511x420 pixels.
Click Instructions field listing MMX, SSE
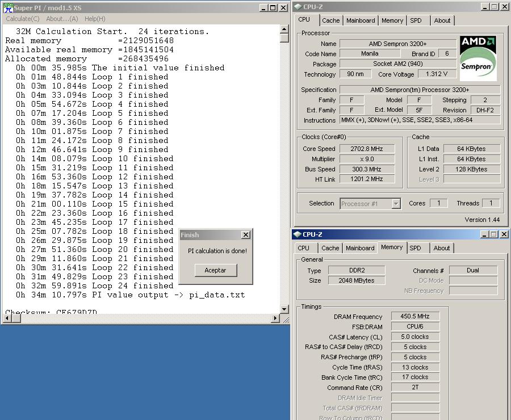pyautogui.click(x=420, y=120)
